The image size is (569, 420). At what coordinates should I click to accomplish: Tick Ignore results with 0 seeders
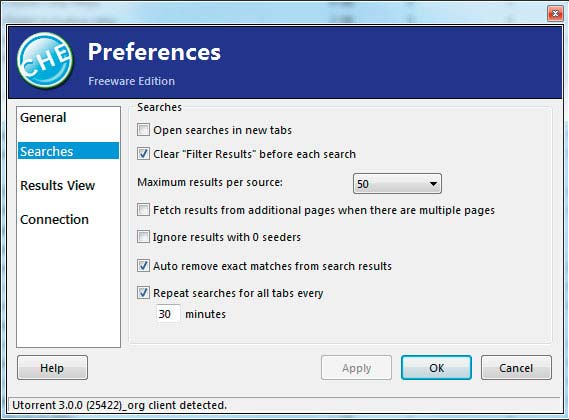click(143, 237)
